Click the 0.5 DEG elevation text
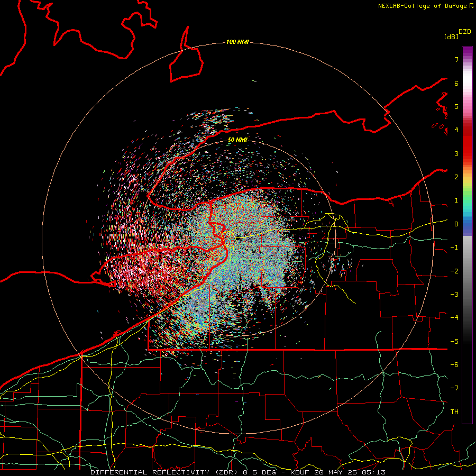The width and height of the screenshot is (476, 476). pos(260,472)
